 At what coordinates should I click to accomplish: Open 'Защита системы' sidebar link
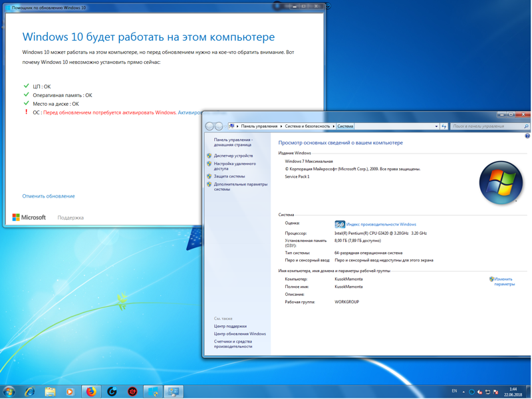[x=229, y=176]
